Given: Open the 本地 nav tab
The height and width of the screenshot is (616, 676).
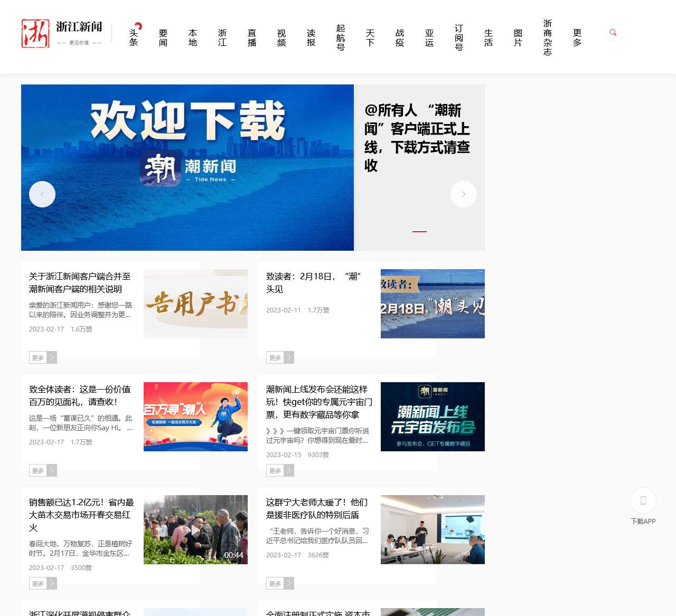Looking at the screenshot, I should (x=193, y=37).
